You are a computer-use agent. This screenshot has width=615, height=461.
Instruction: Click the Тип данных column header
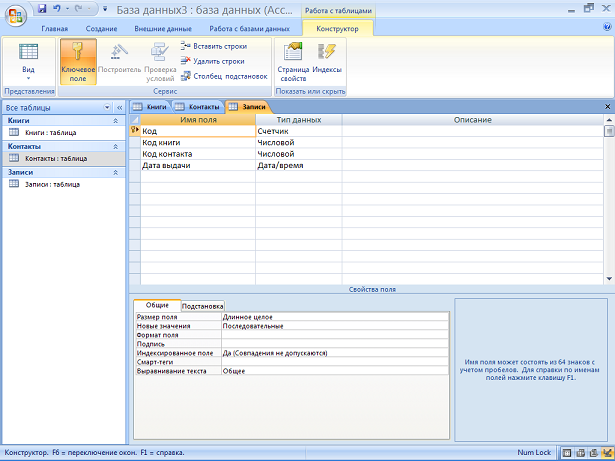(x=299, y=120)
